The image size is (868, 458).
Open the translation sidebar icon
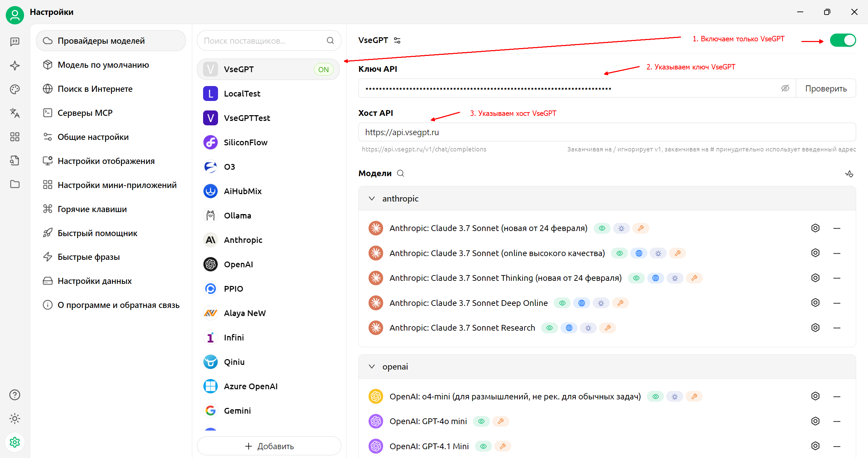pyautogui.click(x=15, y=113)
